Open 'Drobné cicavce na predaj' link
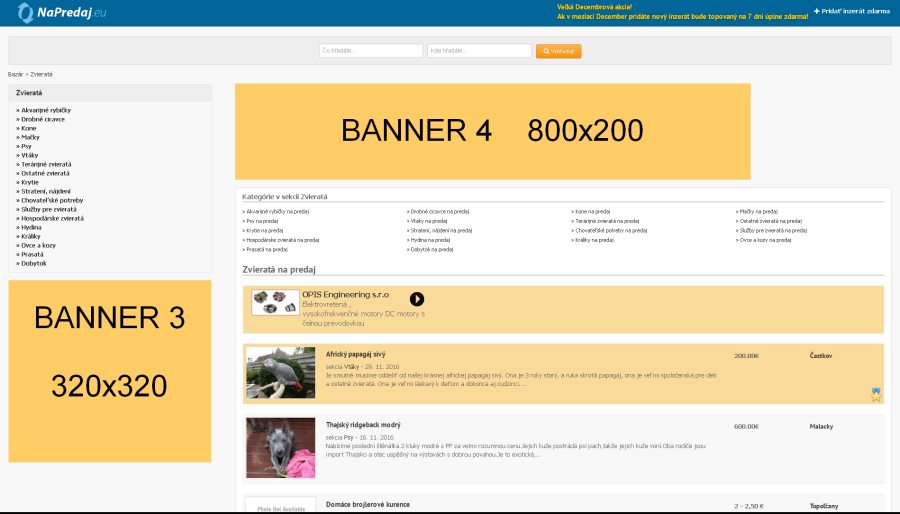 440,212
